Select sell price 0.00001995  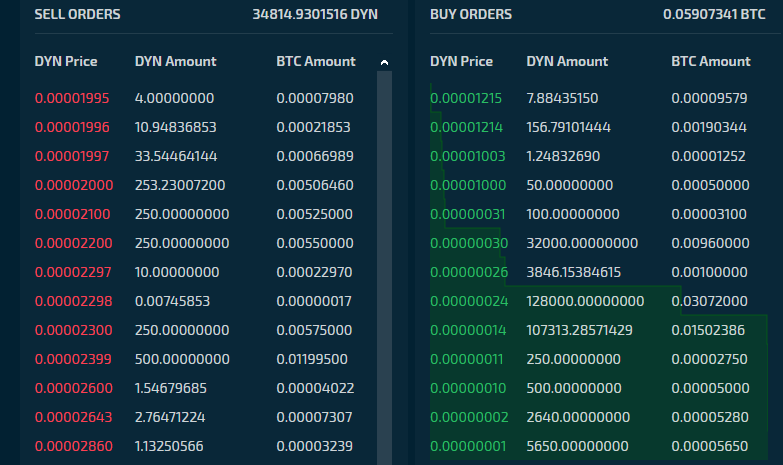point(72,98)
